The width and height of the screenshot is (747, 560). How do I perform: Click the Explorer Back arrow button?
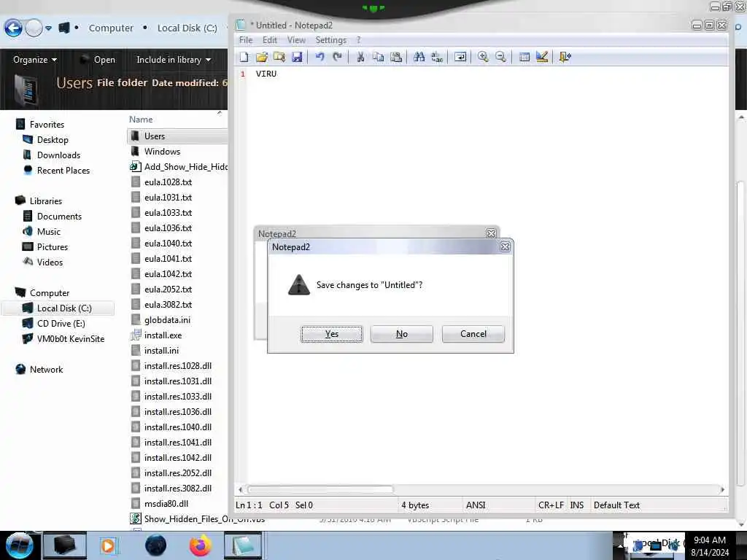click(x=13, y=28)
